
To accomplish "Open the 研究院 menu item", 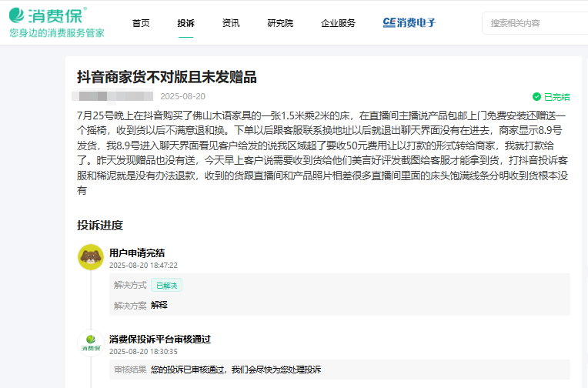I will tap(280, 23).
